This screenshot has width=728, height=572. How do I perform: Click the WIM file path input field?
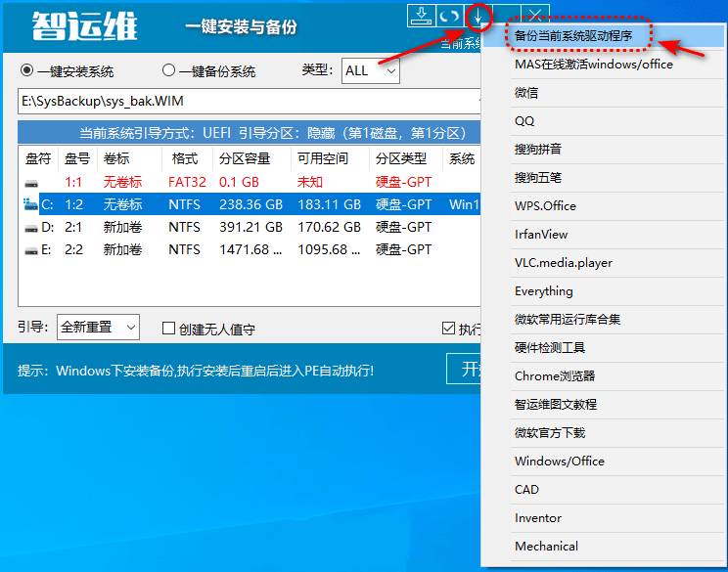click(x=245, y=101)
